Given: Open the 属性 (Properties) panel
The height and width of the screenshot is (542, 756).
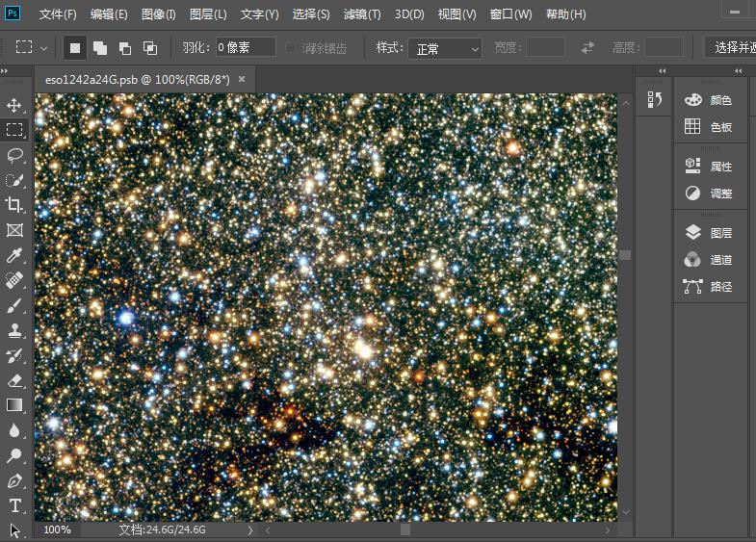Looking at the screenshot, I should (709, 167).
